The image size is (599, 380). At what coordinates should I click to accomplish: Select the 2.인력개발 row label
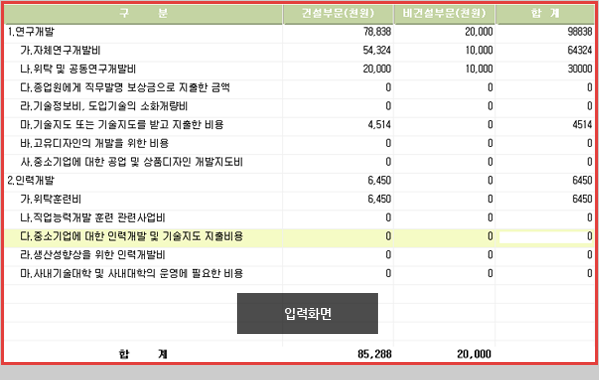[31, 180]
